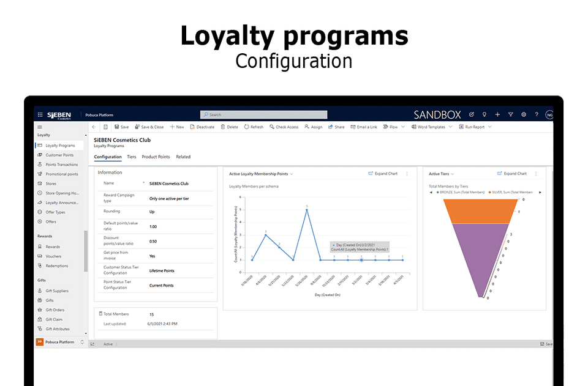This screenshot has width=588, height=386.
Task: Switch to the Tiers tab
Action: (131, 157)
